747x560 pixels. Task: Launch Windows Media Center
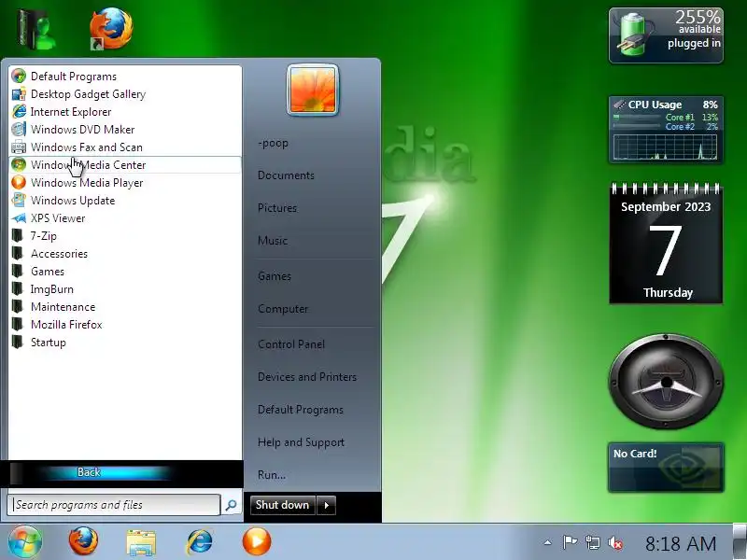coord(125,165)
